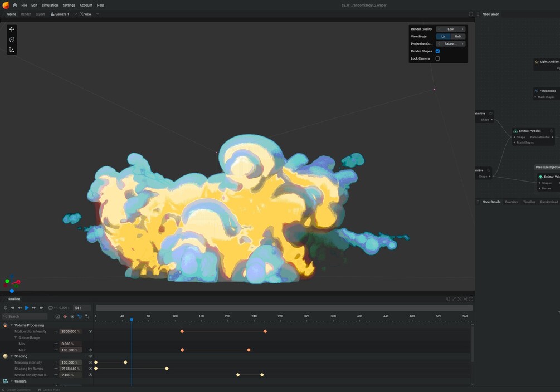Toggle visibility of Masking intensity track
The image size is (560, 392).
[x=90, y=362]
